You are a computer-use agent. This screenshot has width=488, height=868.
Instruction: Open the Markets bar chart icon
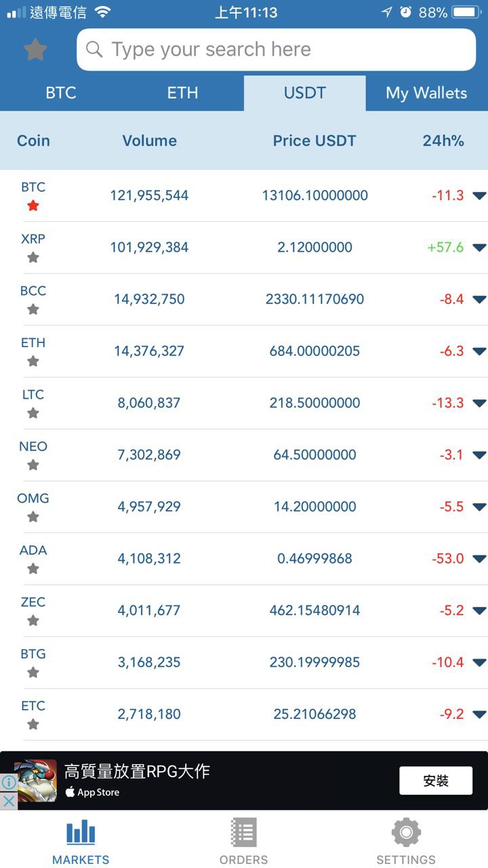[81, 832]
